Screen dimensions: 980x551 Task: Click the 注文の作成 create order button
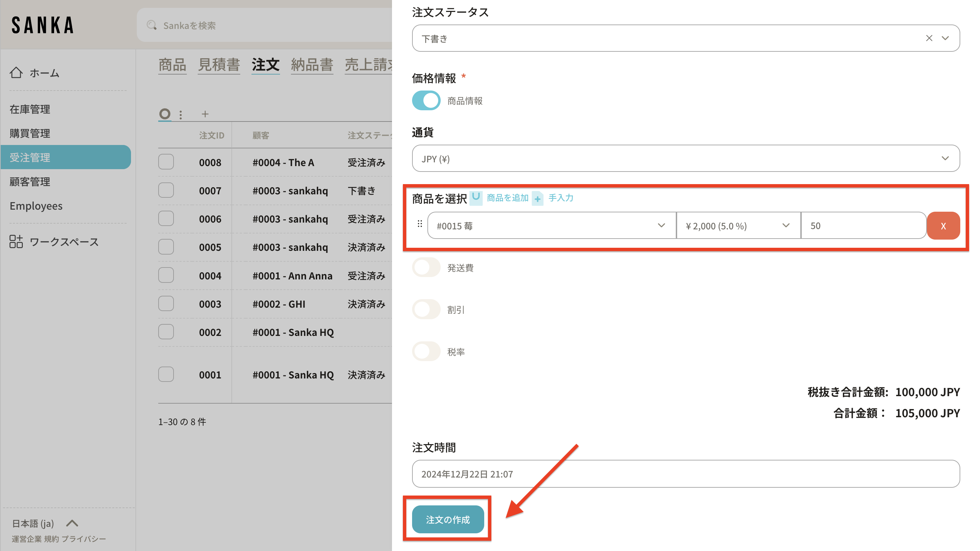pos(447,519)
